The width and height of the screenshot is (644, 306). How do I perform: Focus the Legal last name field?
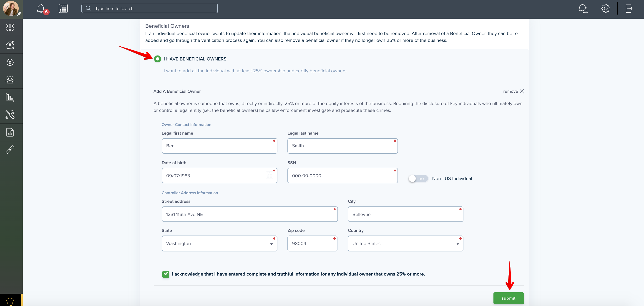(342, 146)
